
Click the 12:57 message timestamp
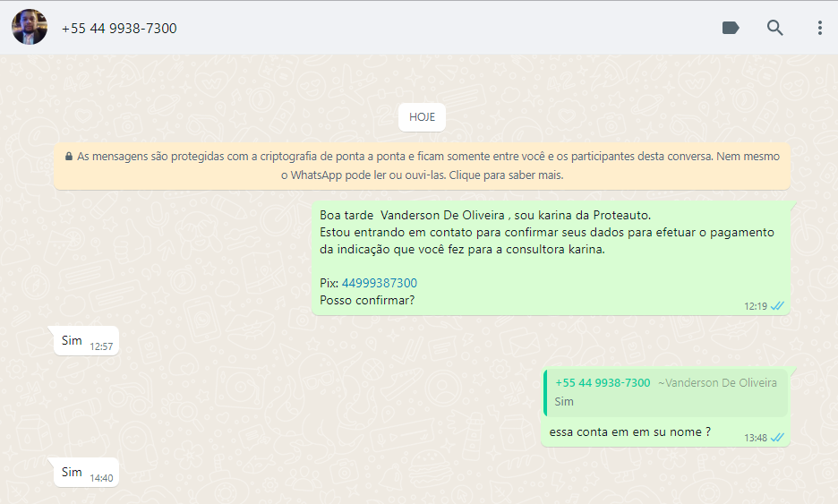(101, 346)
